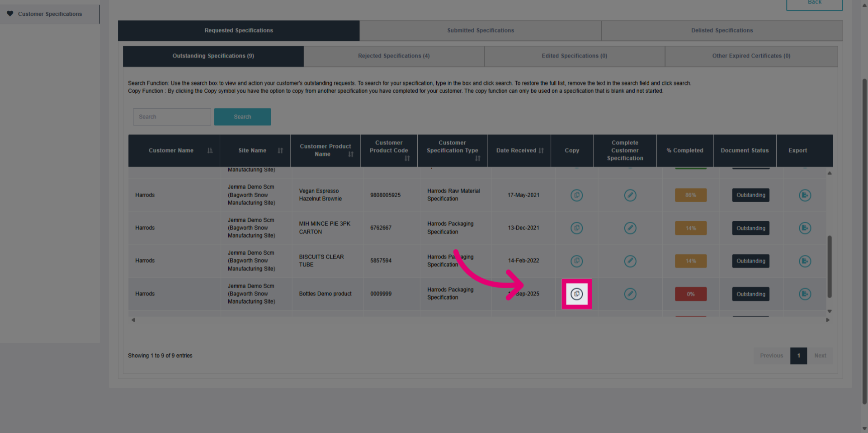Select Outstanding Specifications (9) tab
This screenshot has height=433, width=868.
click(213, 56)
